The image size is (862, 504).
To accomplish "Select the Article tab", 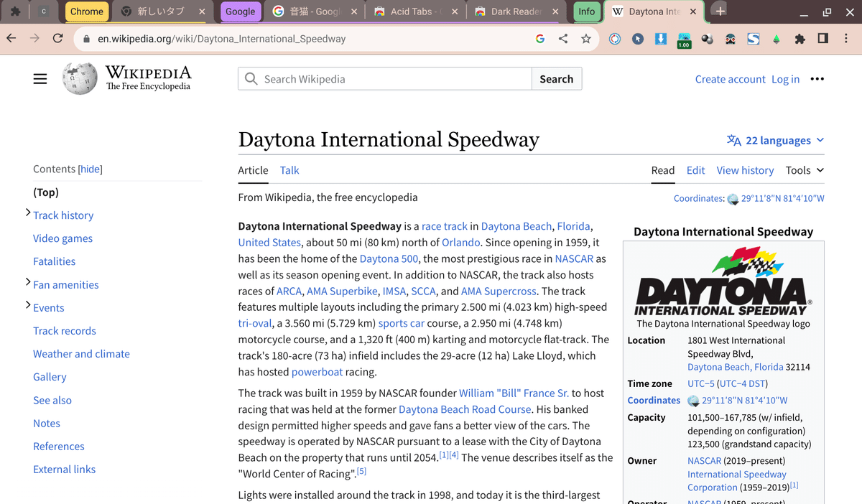I will coord(253,170).
